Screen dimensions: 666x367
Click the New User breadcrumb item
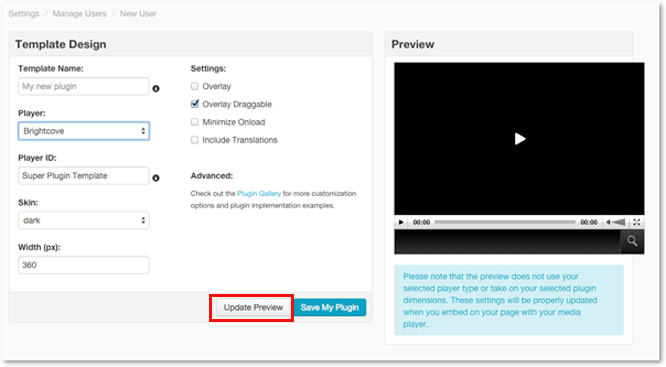click(138, 14)
